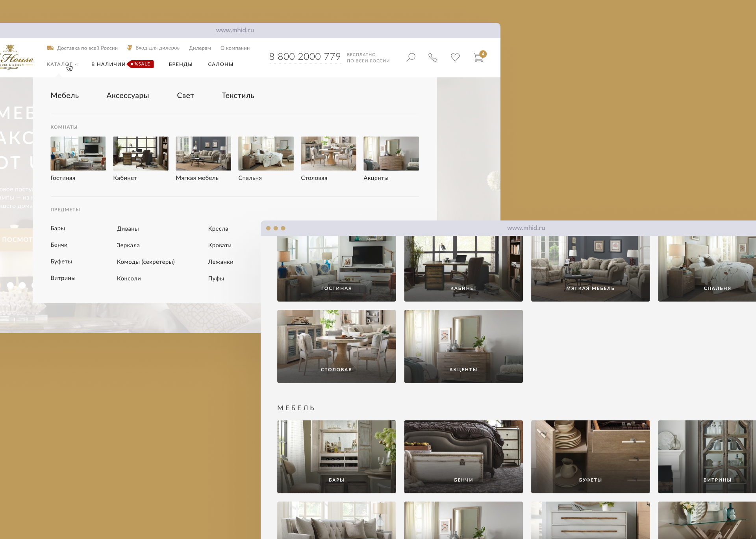Click the Кресла item link
The height and width of the screenshot is (539, 756).
click(x=218, y=229)
